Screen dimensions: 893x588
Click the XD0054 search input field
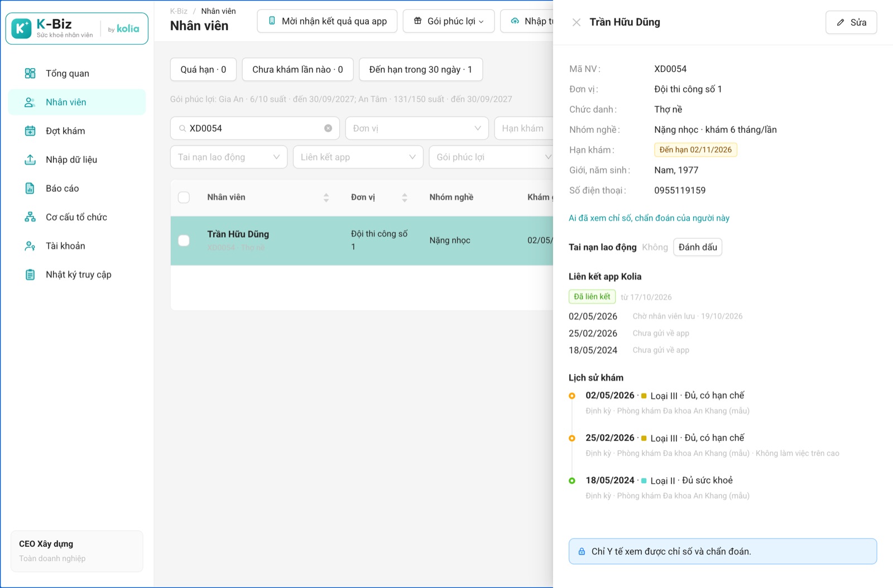(255, 128)
